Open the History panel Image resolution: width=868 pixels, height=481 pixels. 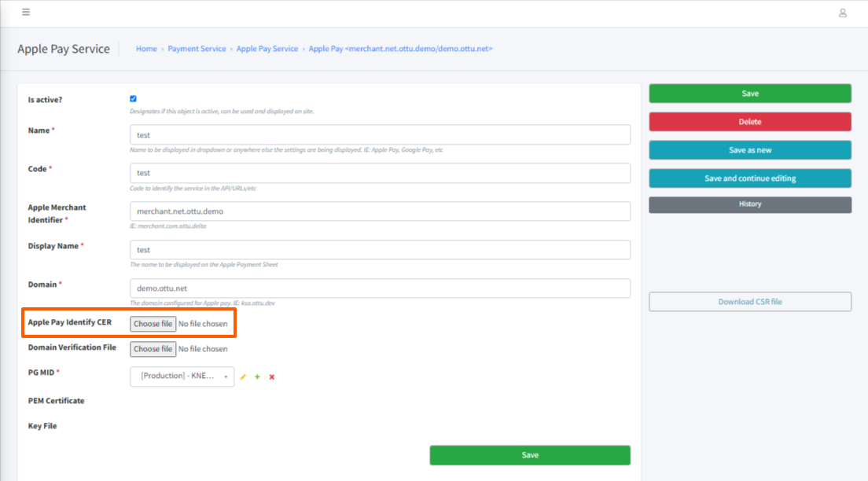point(749,204)
